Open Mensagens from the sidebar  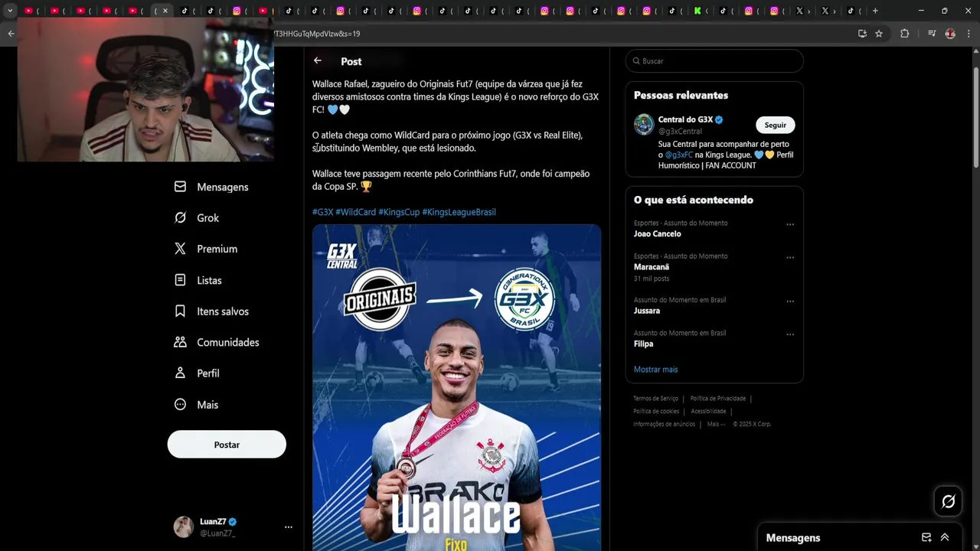coord(211,187)
